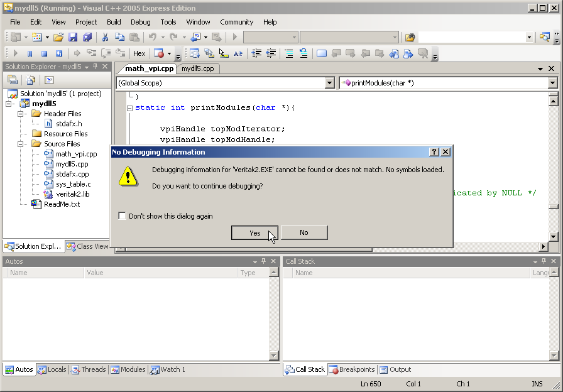Viewport: 563px width, 392px height.
Task: Click the Open File folder icon
Action: point(58,37)
